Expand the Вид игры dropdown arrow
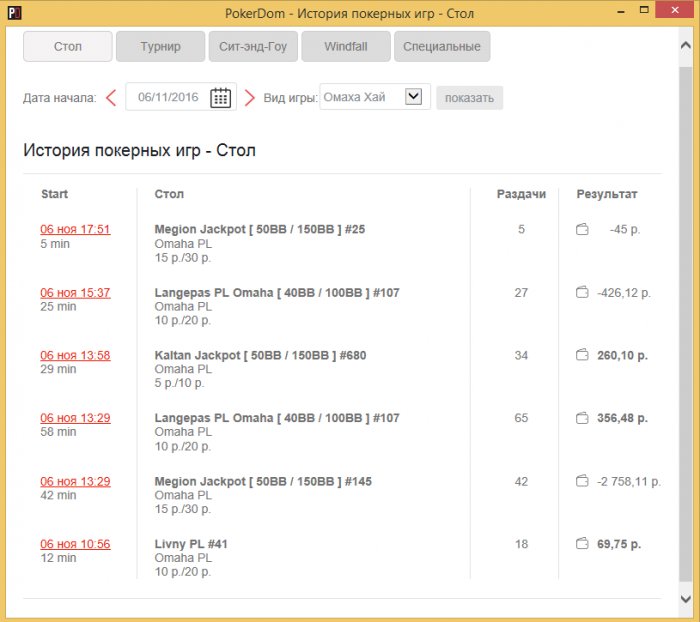The height and width of the screenshot is (622, 700). (414, 97)
